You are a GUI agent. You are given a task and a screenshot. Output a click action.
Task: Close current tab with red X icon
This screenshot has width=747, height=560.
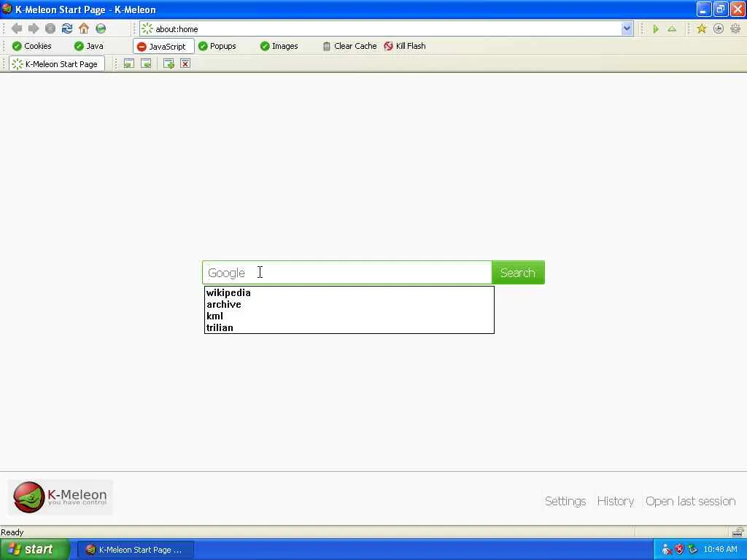click(185, 64)
